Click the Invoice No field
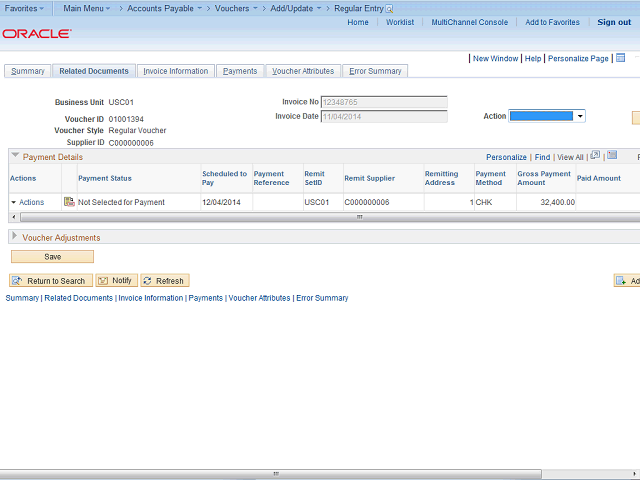Screen dimensions: 640x480 [x=384, y=102]
